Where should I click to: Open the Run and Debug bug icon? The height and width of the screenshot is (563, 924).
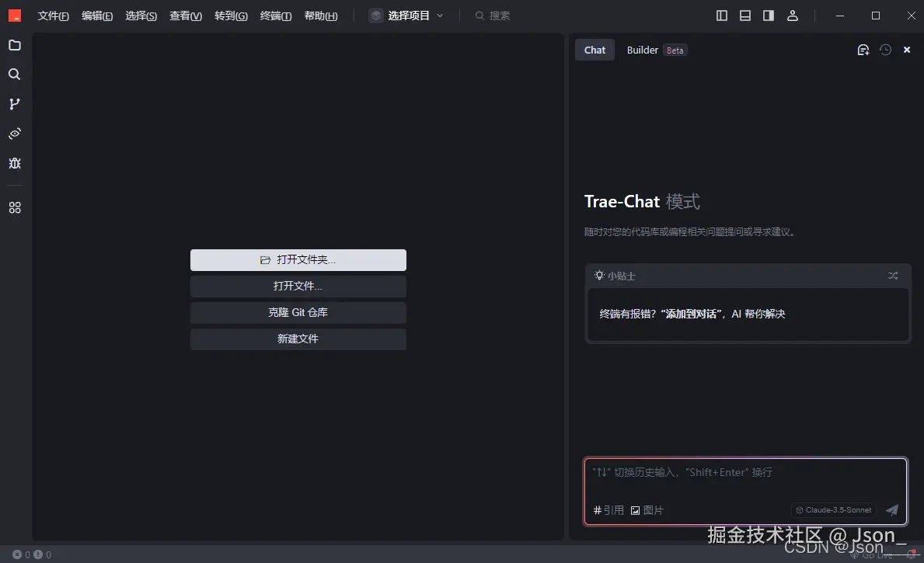pyautogui.click(x=15, y=163)
